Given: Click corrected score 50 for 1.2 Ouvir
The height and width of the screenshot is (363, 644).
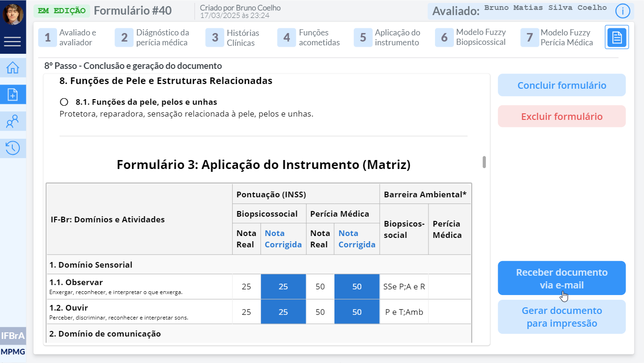Looking at the screenshot, I should click(357, 312).
